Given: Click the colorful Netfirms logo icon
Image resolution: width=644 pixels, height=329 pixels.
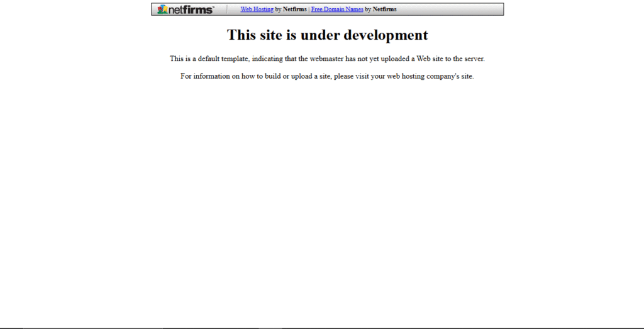Looking at the screenshot, I should tap(162, 9).
